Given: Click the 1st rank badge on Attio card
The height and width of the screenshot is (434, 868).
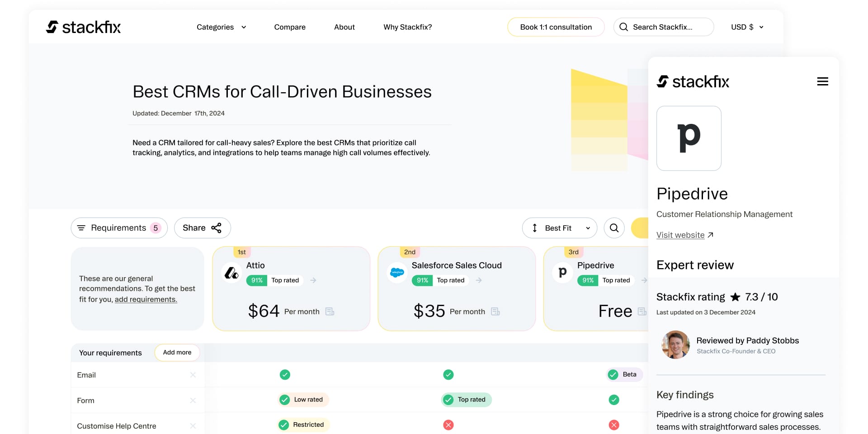Looking at the screenshot, I should (242, 252).
